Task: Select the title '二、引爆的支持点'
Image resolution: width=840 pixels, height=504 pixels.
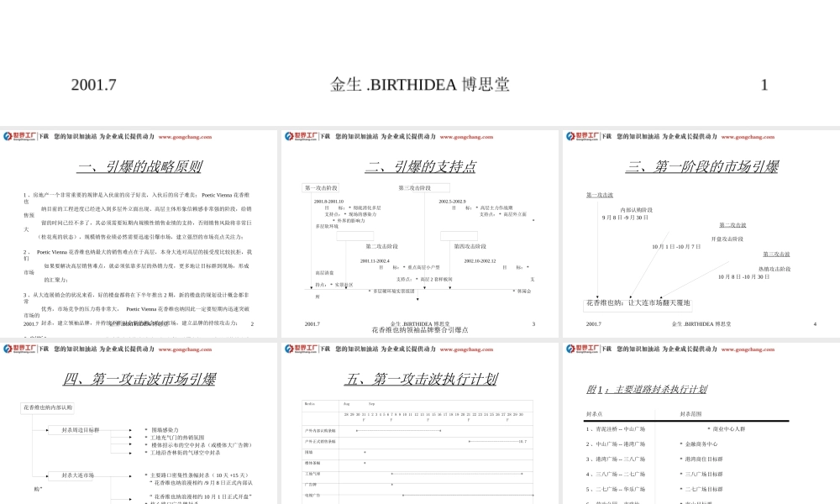Action: [421, 166]
